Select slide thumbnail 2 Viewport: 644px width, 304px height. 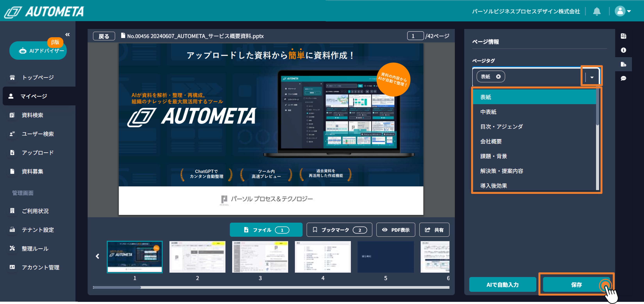click(x=197, y=257)
